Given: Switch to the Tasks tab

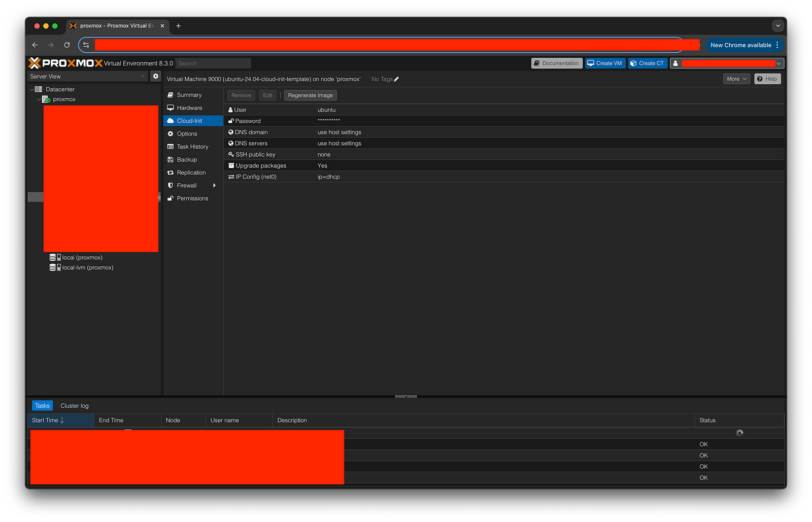Looking at the screenshot, I should coord(43,406).
